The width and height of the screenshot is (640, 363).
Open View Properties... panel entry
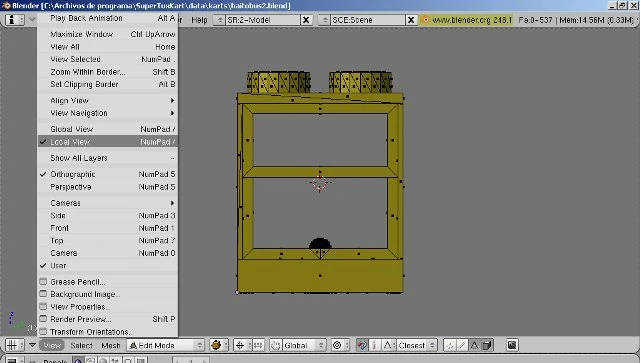(108, 307)
